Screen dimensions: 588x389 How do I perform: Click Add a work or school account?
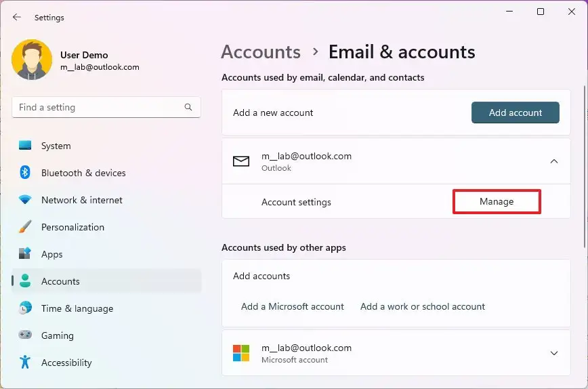click(423, 306)
